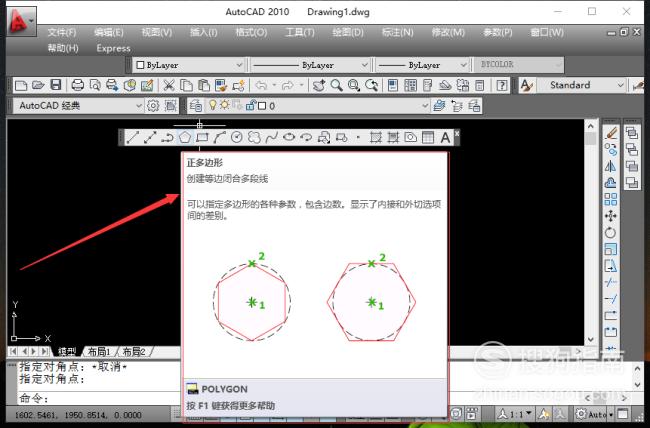Viewport: 650px width, 428px height.
Task: Select the Polyline tool
Action: (167, 137)
